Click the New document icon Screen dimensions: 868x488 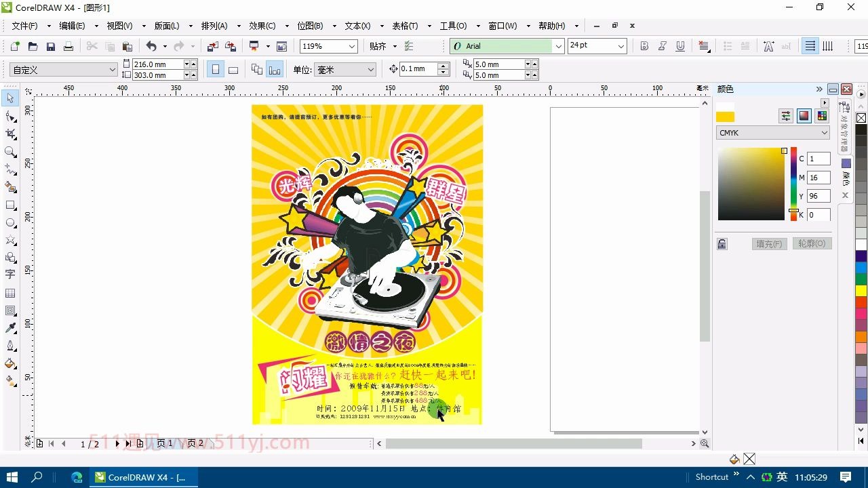[16, 46]
